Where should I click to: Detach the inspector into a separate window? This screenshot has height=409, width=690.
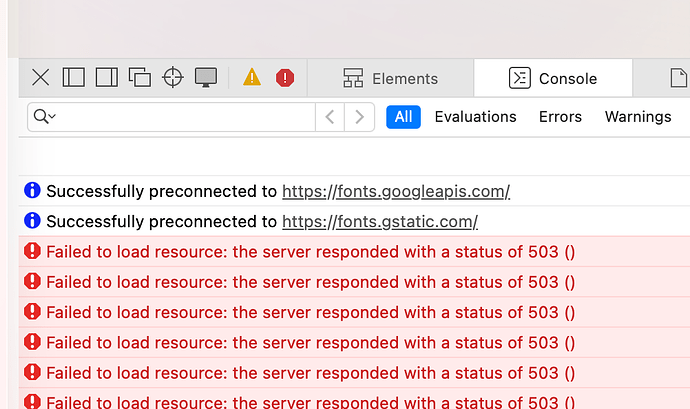click(x=140, y=77)
